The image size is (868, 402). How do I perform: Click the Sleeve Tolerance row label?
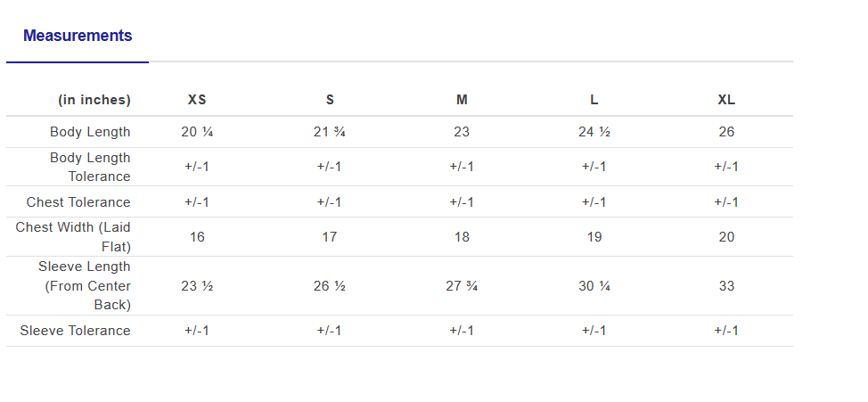tap(76, 331)
